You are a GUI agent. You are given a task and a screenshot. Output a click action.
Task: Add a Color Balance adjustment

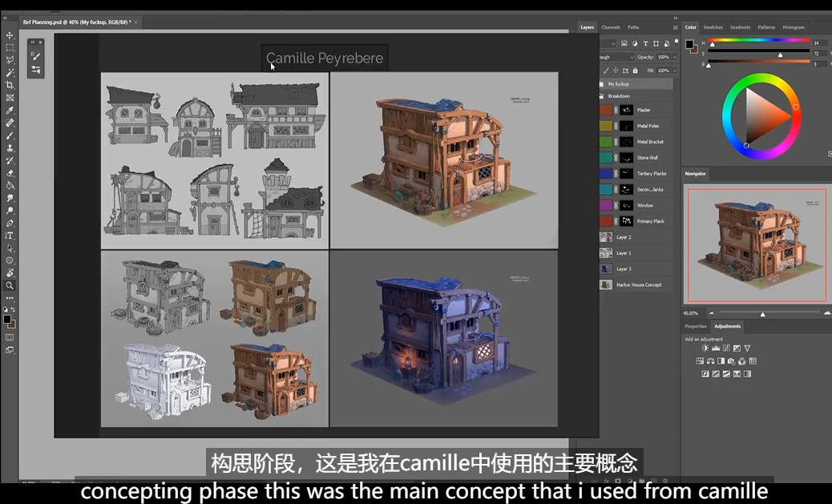pyautogui.click(x=710, y=361)
